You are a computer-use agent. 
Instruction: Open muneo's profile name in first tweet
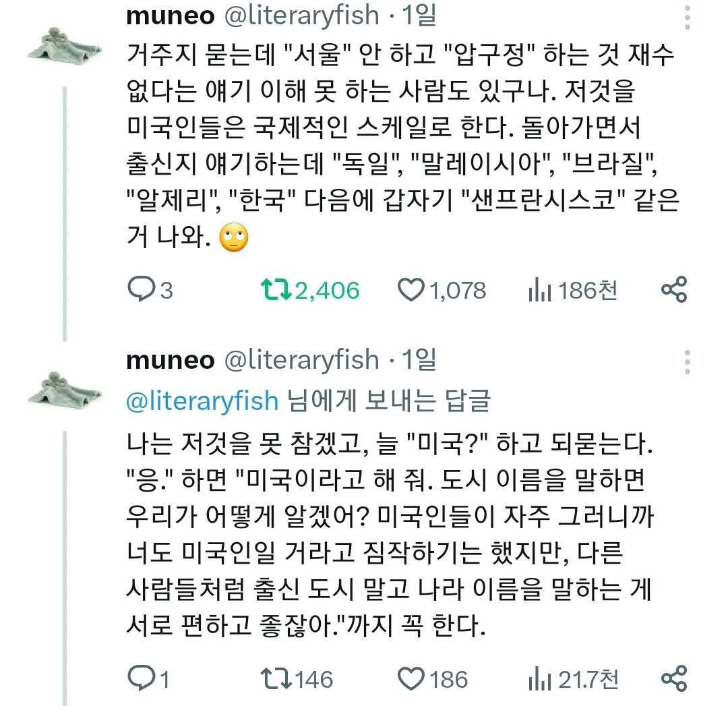170,16
